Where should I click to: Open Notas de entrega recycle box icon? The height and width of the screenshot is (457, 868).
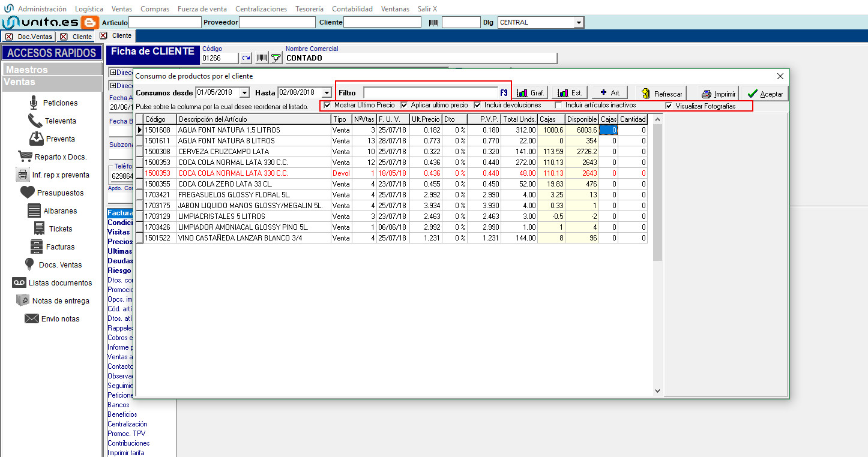pyautogui.click(x=22, y=300)
